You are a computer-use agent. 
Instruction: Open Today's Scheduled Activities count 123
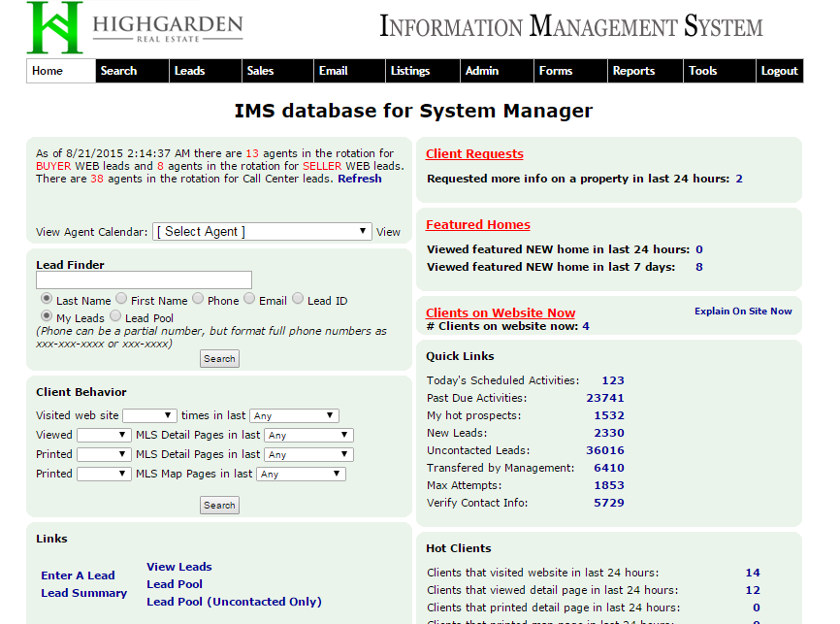click(x=613, y=380)
